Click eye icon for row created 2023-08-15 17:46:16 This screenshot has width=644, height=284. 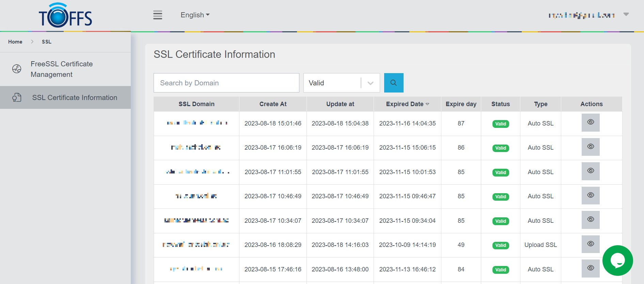[590, 268]
